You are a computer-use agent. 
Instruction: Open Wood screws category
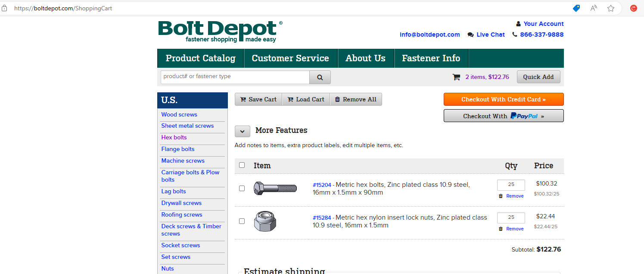(x=179, y=114)
